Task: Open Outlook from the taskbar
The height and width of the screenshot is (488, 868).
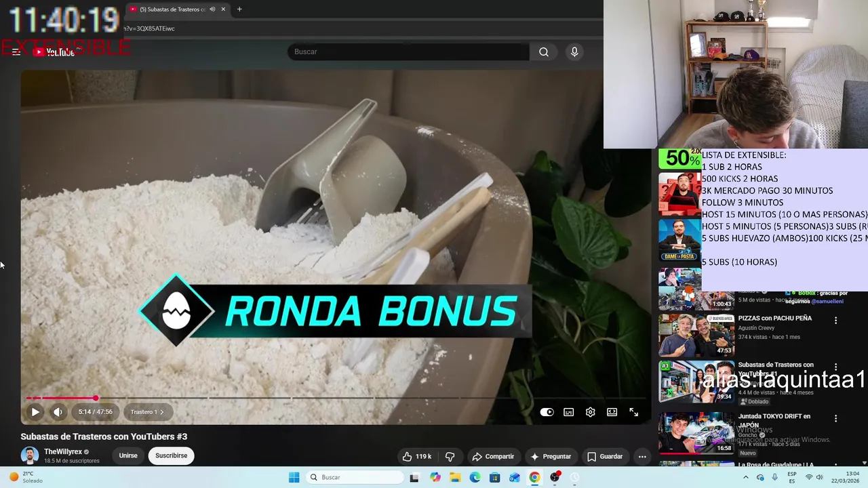Action: coord(515,477)
